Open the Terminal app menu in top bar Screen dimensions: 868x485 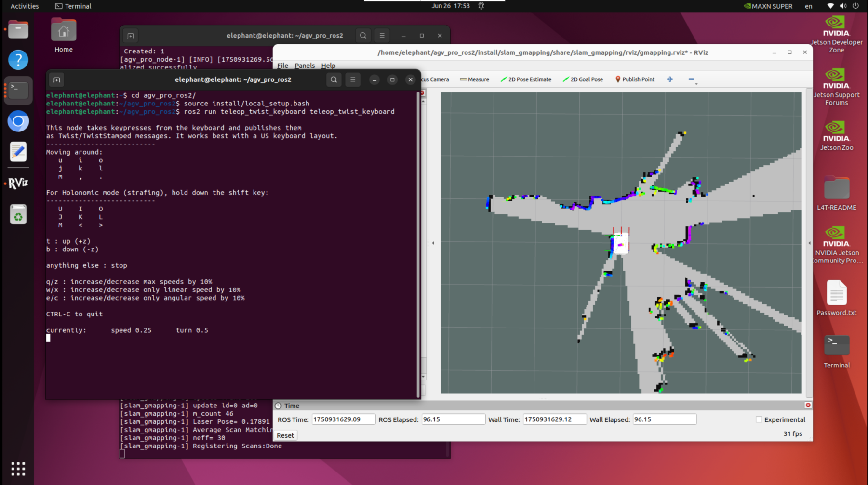point(73,6)
